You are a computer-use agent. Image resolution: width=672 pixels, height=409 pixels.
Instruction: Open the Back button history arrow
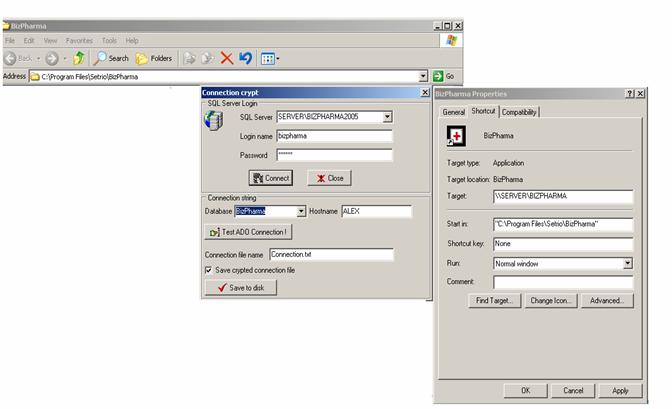coord(39,58)
